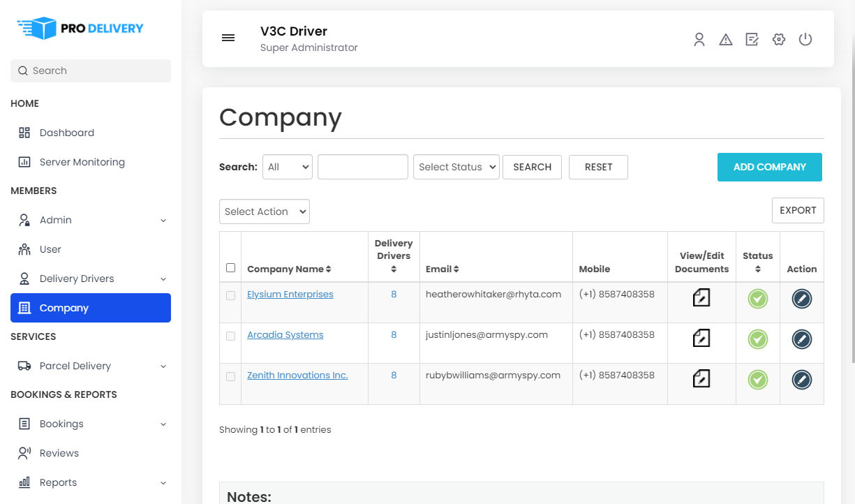Open the hamburger menu next to V3C Driver
The image size is (855, 504).
pos(228,38)
